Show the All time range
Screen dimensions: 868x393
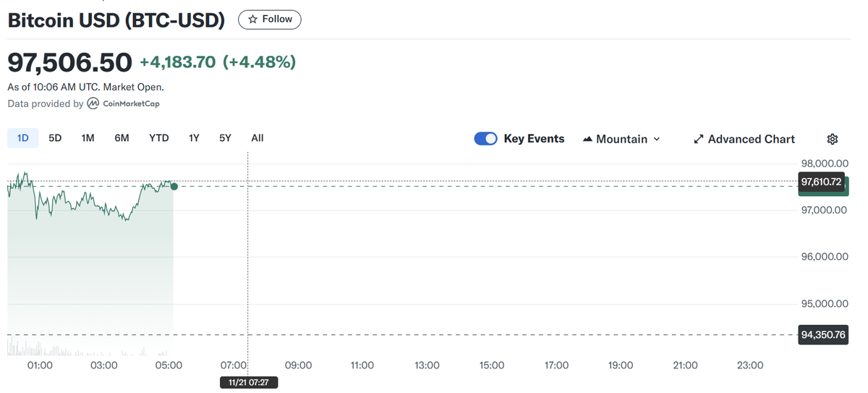[x=258, y=138]
